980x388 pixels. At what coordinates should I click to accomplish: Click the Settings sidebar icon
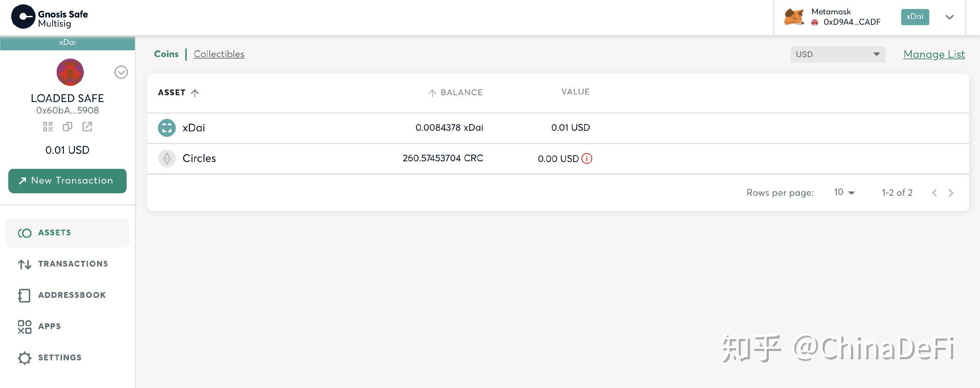23,357
